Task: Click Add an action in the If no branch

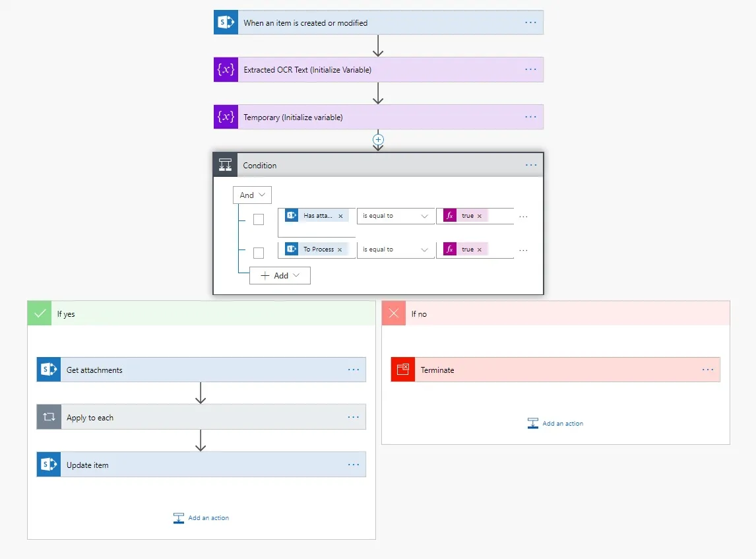Action: pos(555,423)
